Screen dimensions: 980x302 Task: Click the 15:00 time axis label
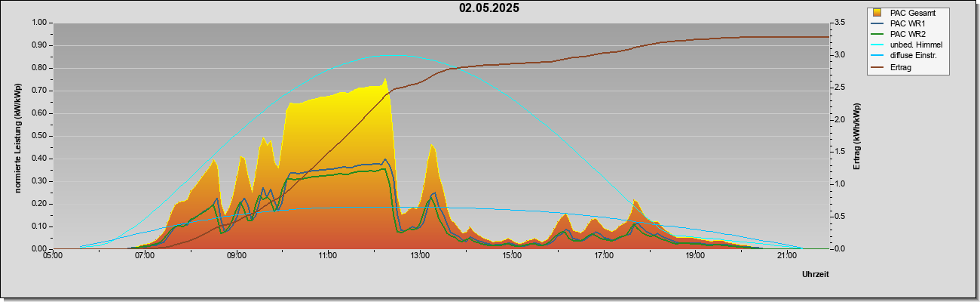(512, 257)
